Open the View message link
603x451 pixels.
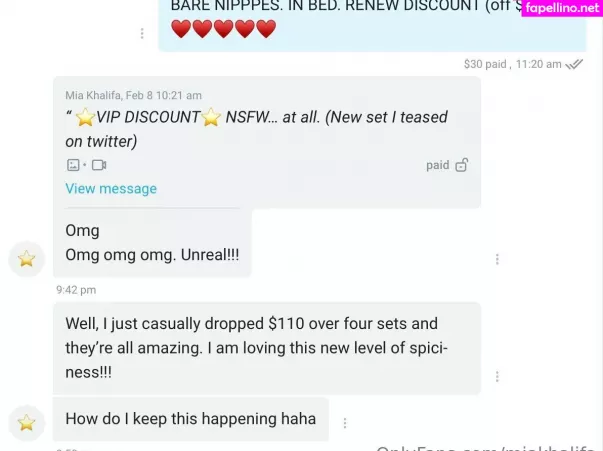111,189
